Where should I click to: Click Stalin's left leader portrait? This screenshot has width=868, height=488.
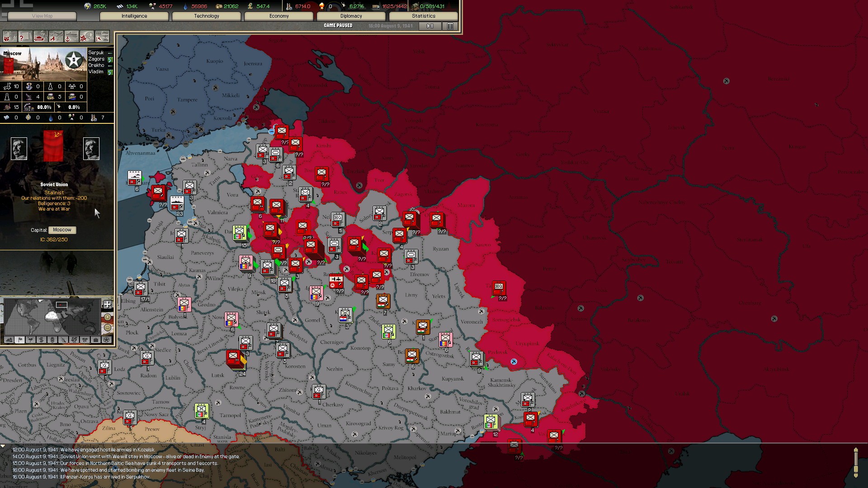(x=19, y=149)
